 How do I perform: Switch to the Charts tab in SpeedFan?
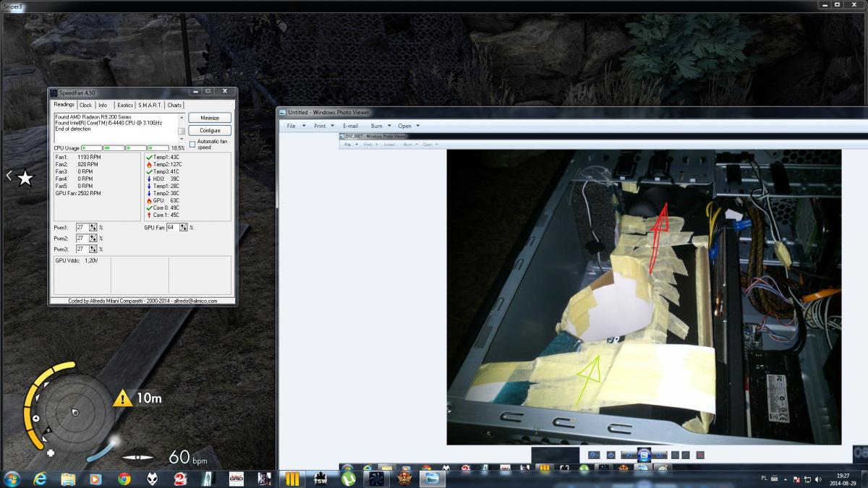point(174,106)
